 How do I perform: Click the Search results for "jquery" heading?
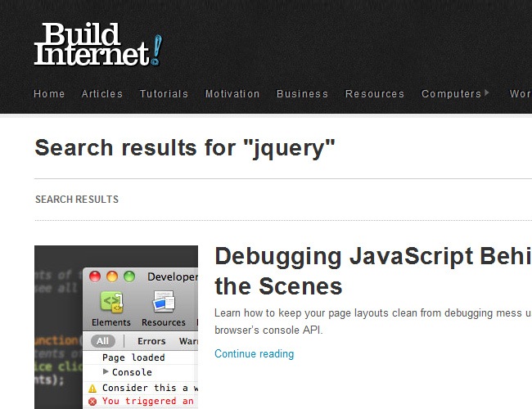[185, 148]
